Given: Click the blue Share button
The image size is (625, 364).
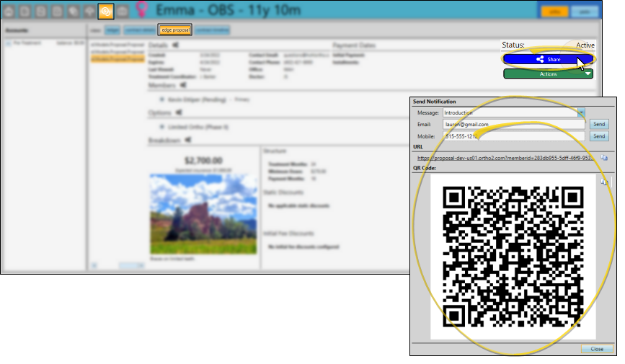Looking at the screenshot, I should pos(548,59).
